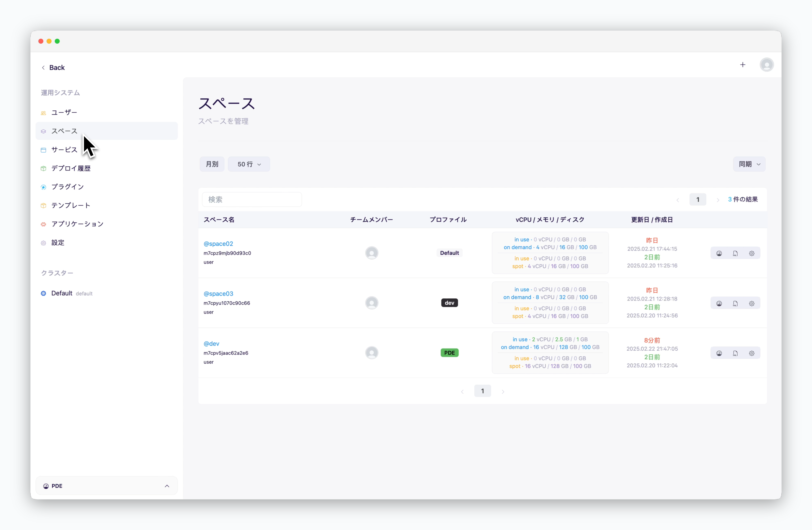
Task: Click the アプリケーション sidebar icon
Action: coord(43,224)
